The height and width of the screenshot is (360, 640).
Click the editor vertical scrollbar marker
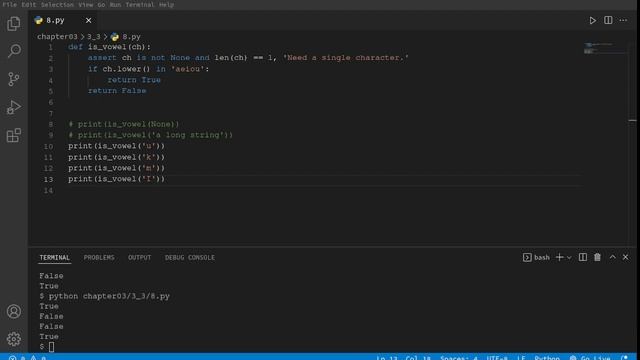point(632,120)
